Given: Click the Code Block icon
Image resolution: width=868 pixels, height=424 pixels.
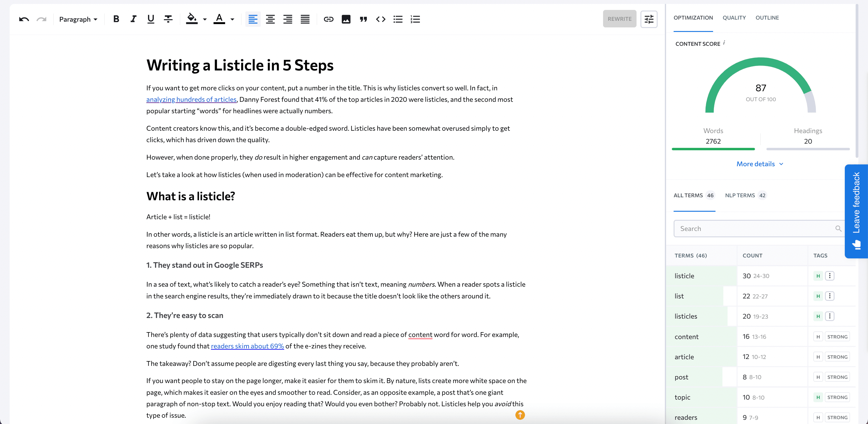Looking at the screenshot, I should click(380, 19).
